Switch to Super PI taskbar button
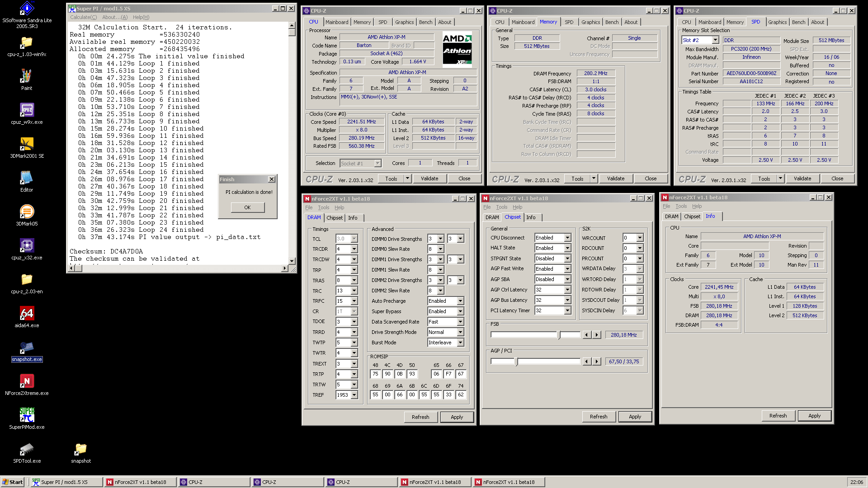 click(66, 482)
